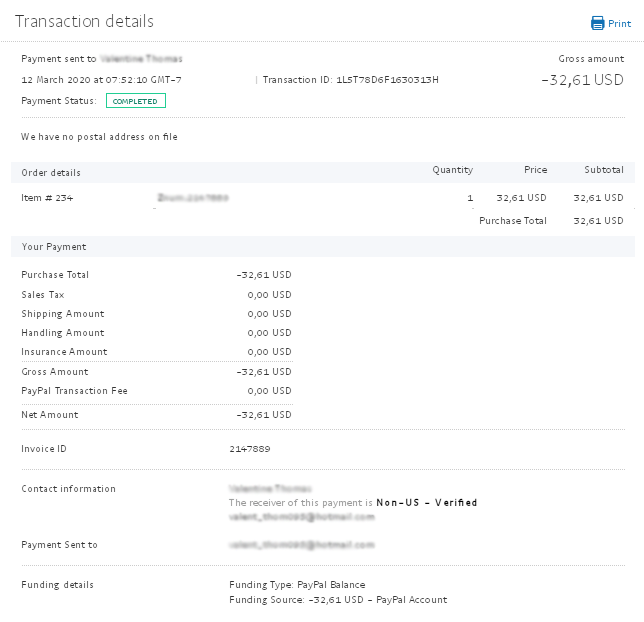This screenshot has height=622, width=644.
Task: Select the Transaction ID value
Action: 387,80
